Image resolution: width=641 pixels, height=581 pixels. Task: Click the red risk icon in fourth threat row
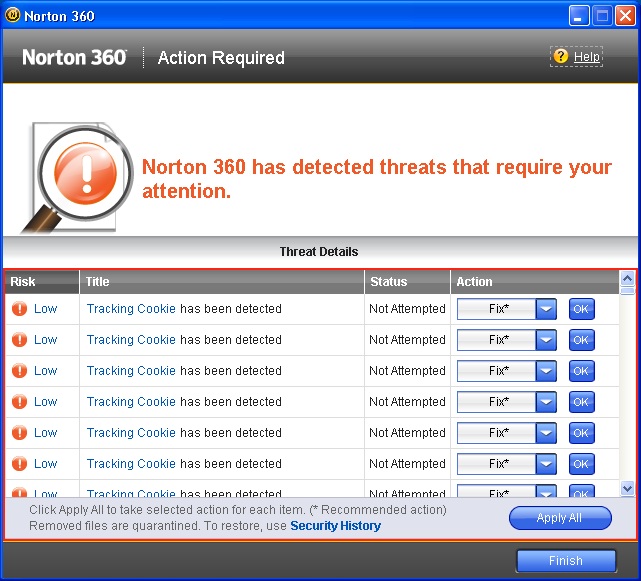[x=19, y=402]
